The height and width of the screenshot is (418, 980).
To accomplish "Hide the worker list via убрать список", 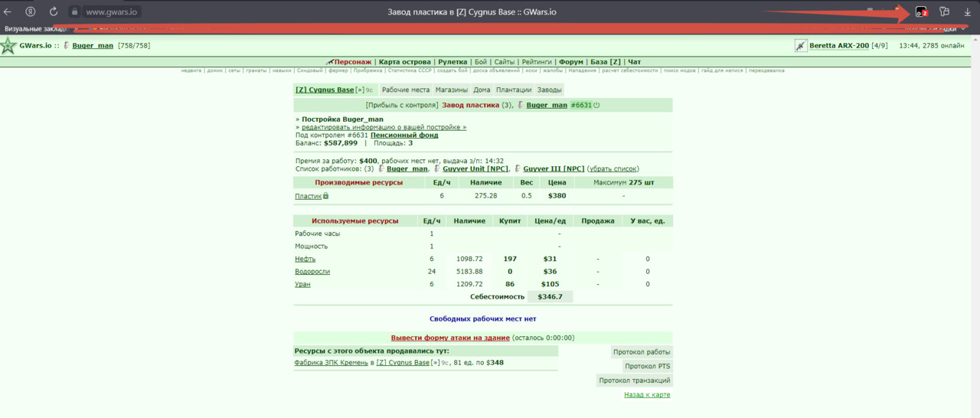I will 612,169.
